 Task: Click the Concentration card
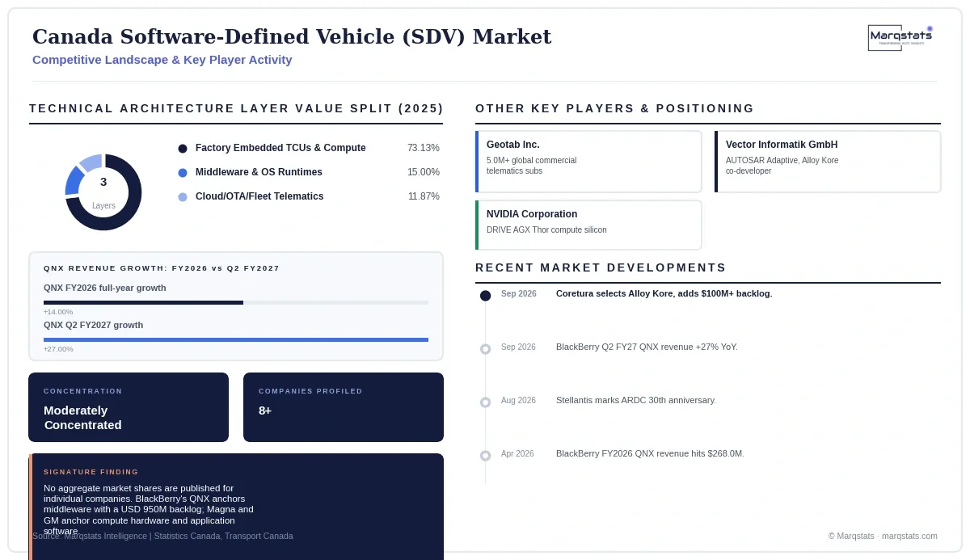(x=129, y=407)
